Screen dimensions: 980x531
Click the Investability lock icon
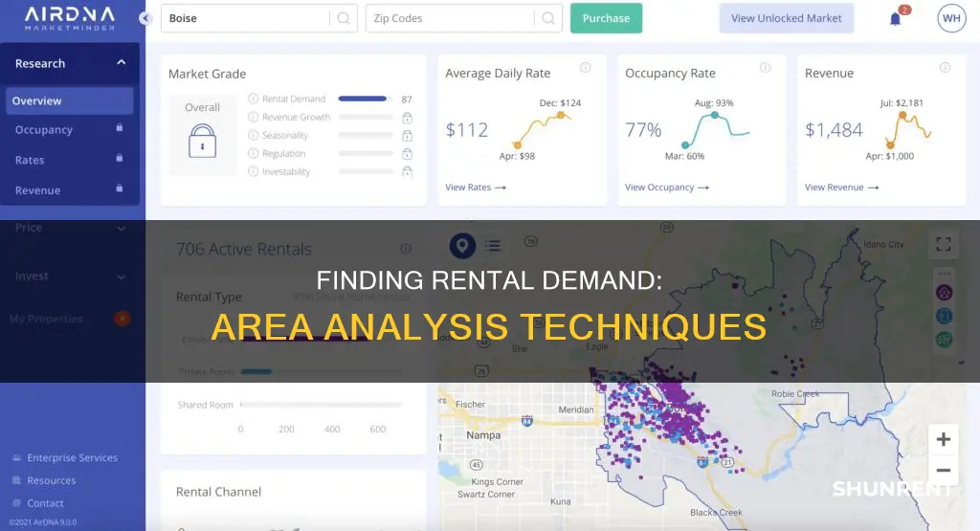(407, 172)
